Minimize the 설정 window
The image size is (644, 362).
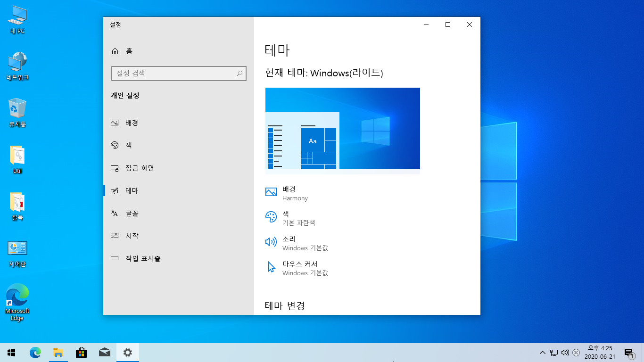[426, 25]
